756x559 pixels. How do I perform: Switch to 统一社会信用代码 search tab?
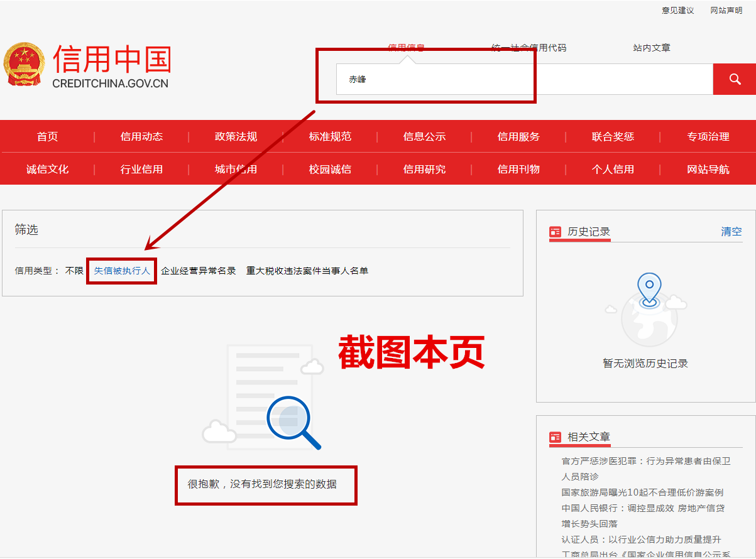coord(529,48)
